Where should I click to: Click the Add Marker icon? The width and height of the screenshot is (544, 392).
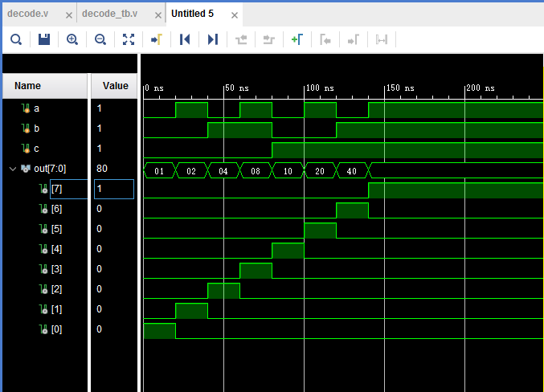(x=297, y=39)
